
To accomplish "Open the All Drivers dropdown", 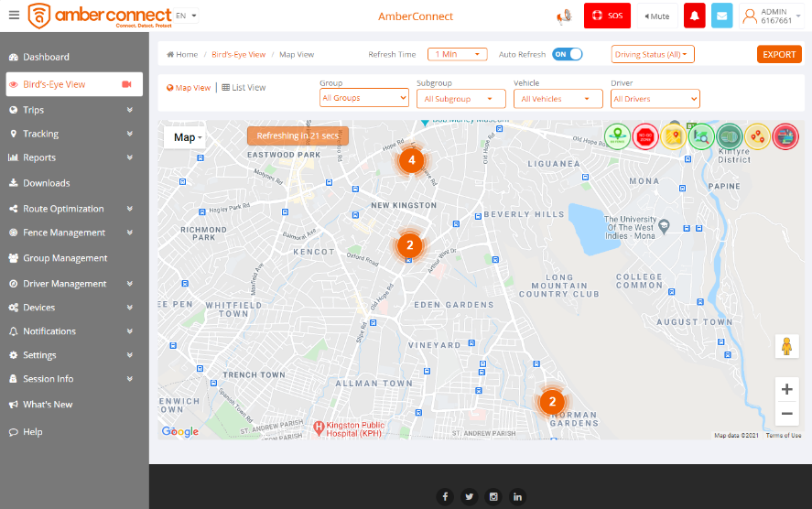I will (x=655, y=99).
